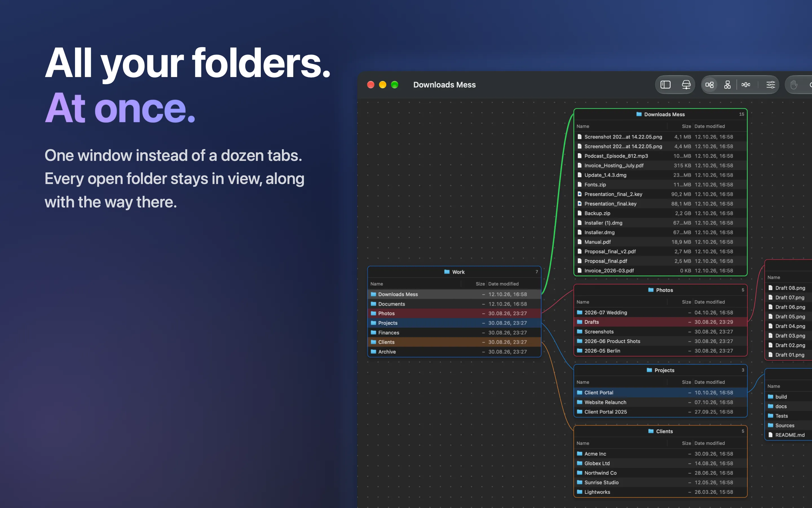
Task: Select the Clients row in Work node
Action: click(454, 342)
